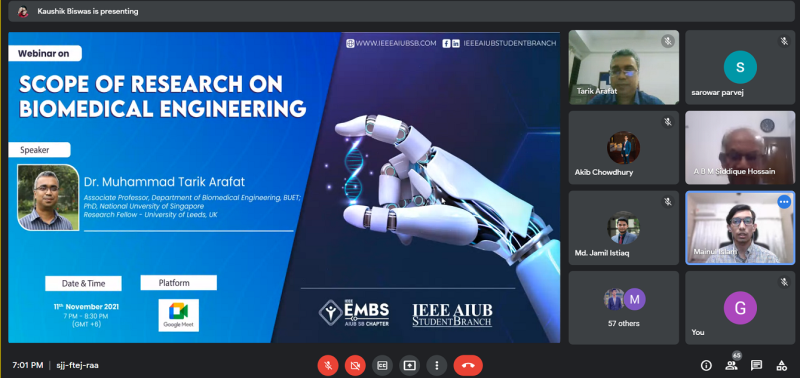Expand the 57 others tile
This screenshot has height=378, width=800.
[623, 308]
